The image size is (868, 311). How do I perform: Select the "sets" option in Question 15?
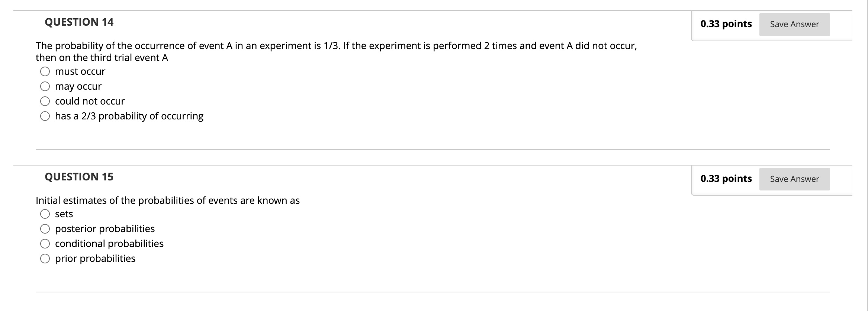[45, 214]
